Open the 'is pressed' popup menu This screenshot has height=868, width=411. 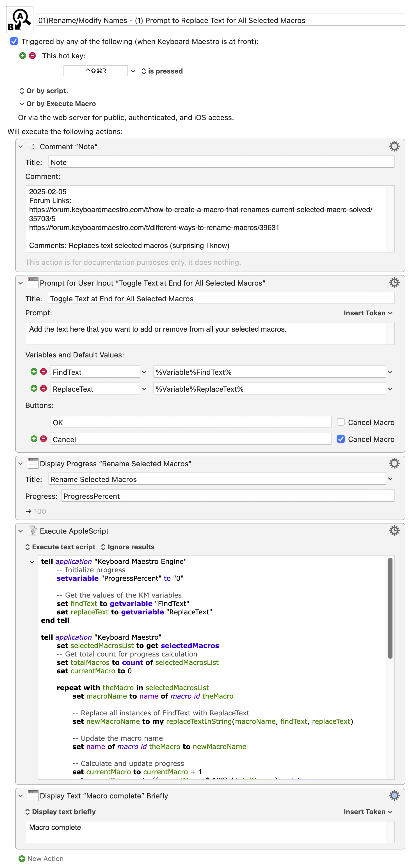pyautogui.click(x=162, y=71)
